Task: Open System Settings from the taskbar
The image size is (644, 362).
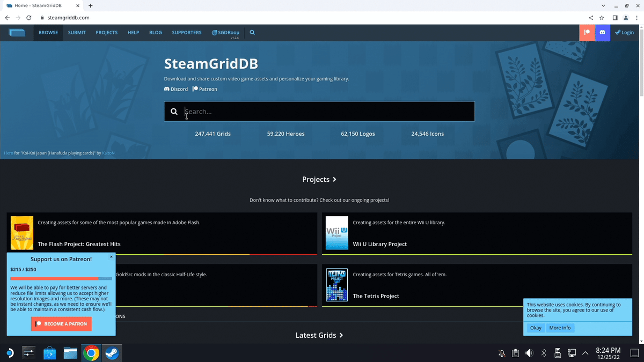Action: coord(29,353)
